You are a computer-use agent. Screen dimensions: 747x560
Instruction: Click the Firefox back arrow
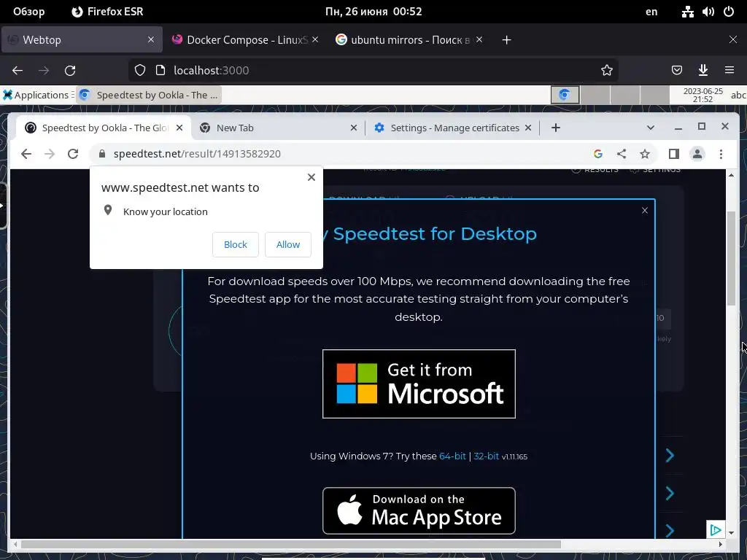tap(18, 71)
